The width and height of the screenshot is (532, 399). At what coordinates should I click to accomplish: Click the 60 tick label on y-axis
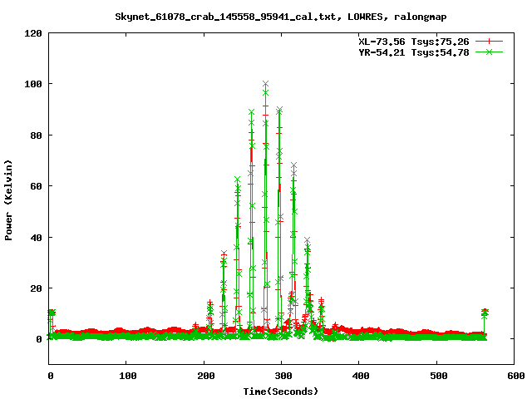coord(36,186)
